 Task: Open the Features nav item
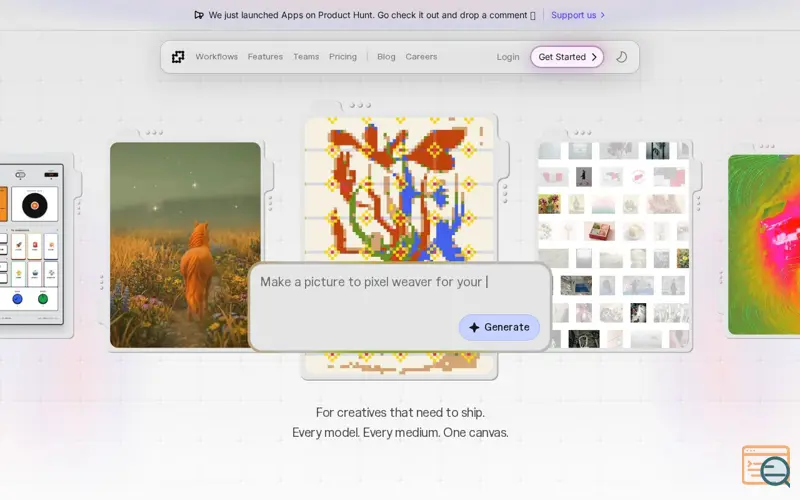point(265,57)
